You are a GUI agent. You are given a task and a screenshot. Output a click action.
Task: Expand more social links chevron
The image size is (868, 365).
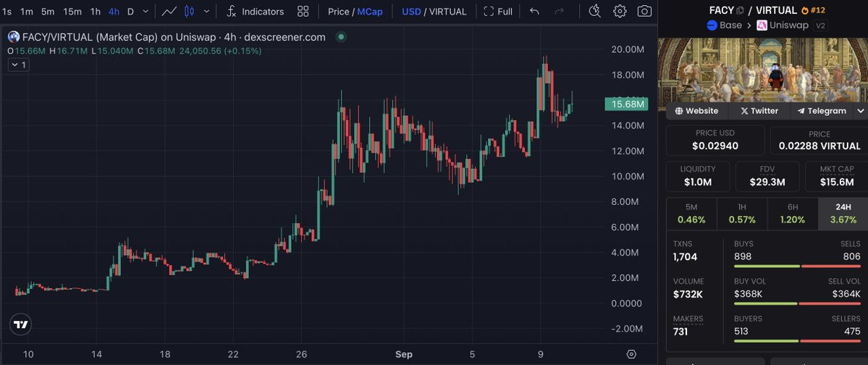click(860, 111)
